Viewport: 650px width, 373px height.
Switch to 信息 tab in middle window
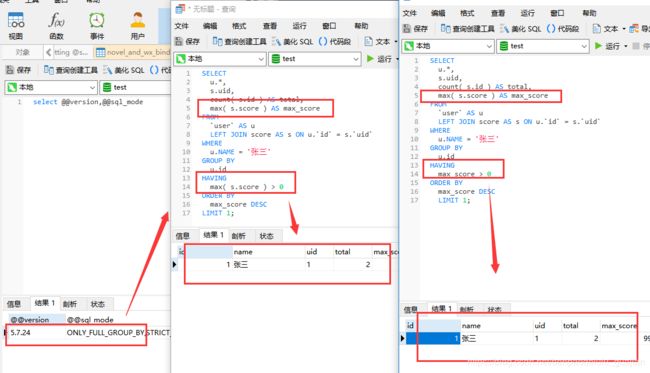coord(182,236)
